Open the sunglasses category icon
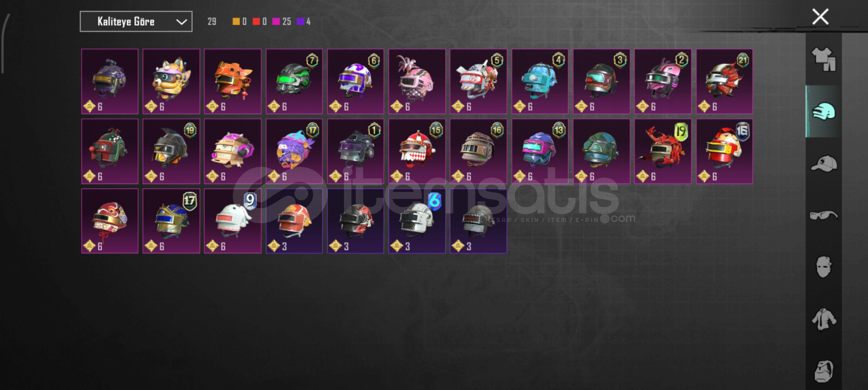Screen dimensions: 868x390 tap(824, 216)
